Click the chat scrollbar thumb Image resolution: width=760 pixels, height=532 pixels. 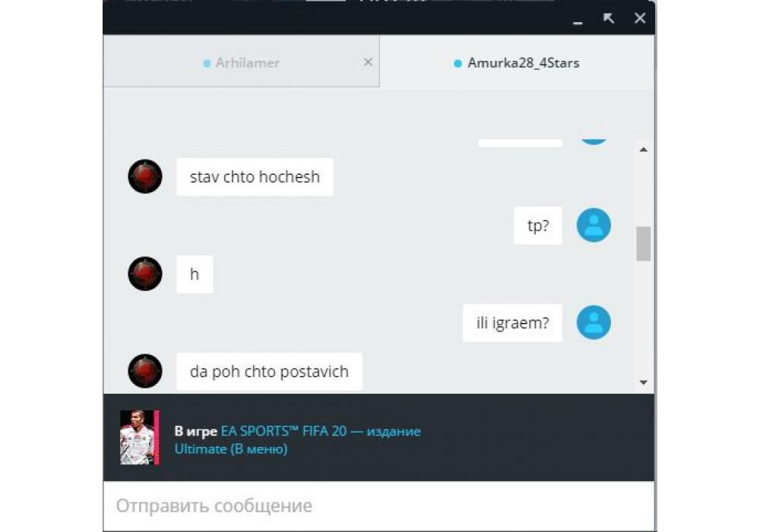click(x=643, y=244)
